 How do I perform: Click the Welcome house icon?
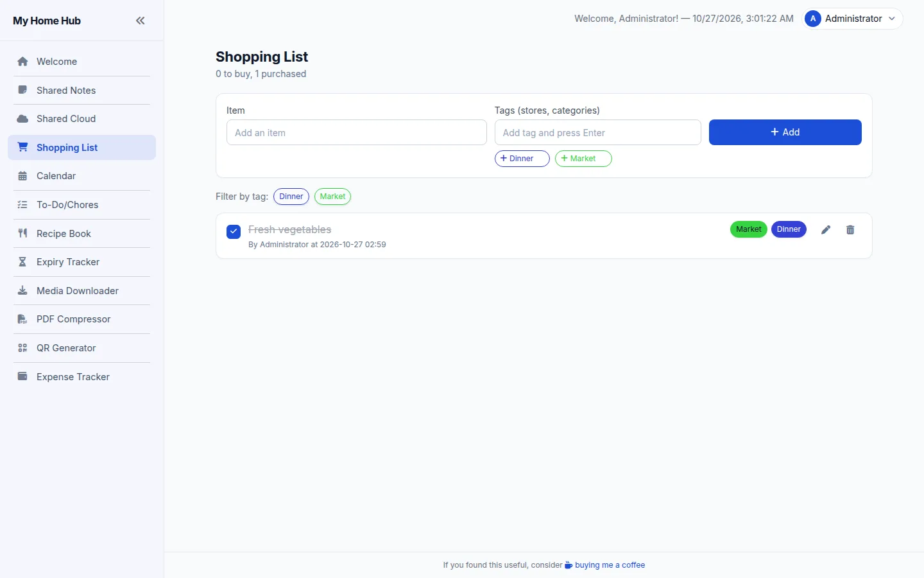tap(22, 62)
